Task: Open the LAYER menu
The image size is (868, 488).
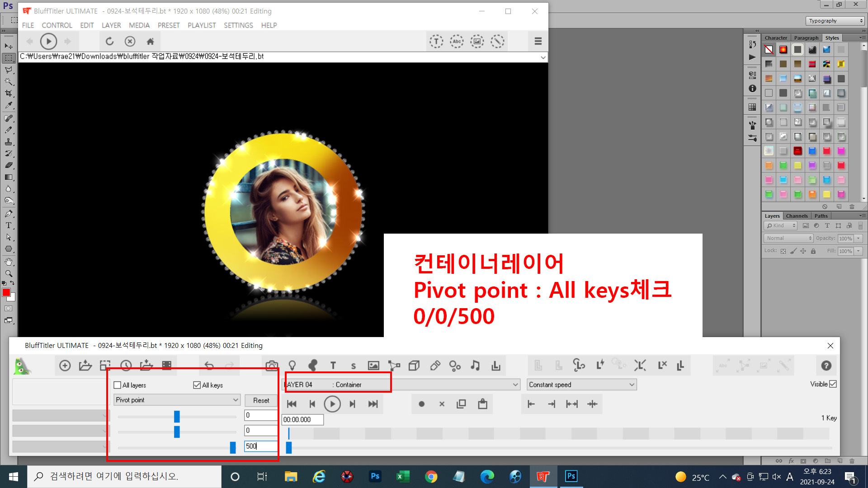Action: tap(111, 25)
